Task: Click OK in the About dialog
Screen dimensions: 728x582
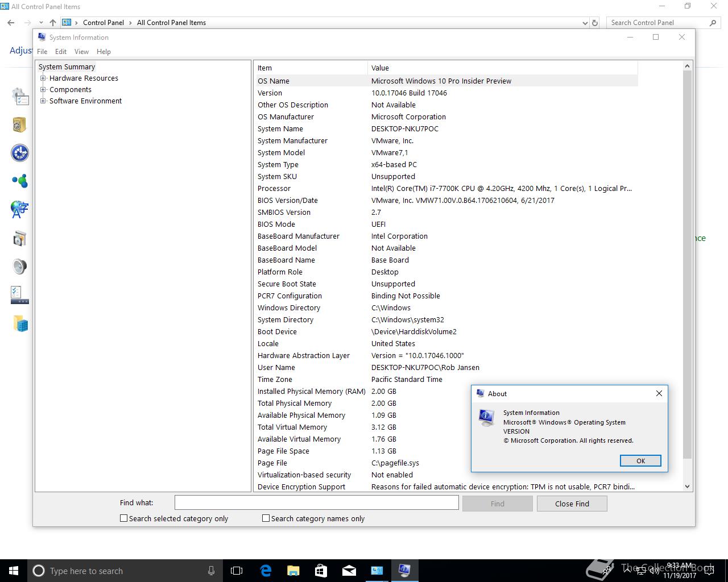Action: (640, 461)
